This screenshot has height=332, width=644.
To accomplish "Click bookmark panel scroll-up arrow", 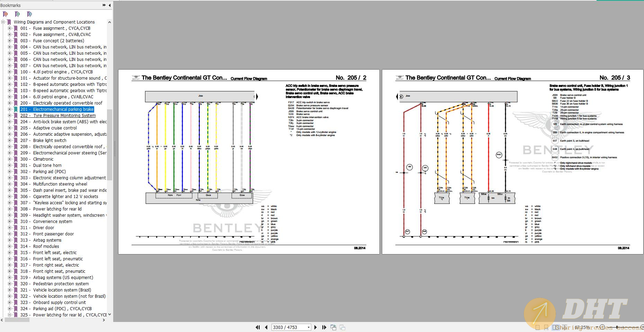I will pyautogui.click(x=109, y=22).
